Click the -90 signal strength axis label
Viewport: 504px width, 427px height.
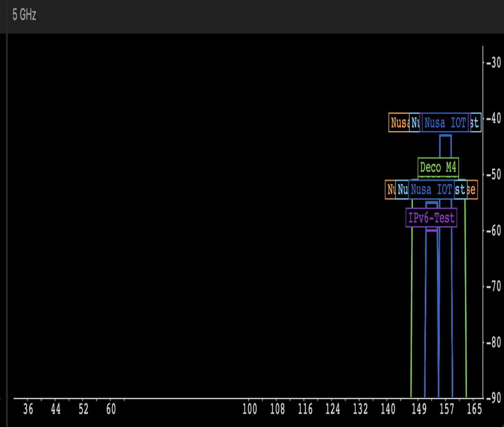494,398
